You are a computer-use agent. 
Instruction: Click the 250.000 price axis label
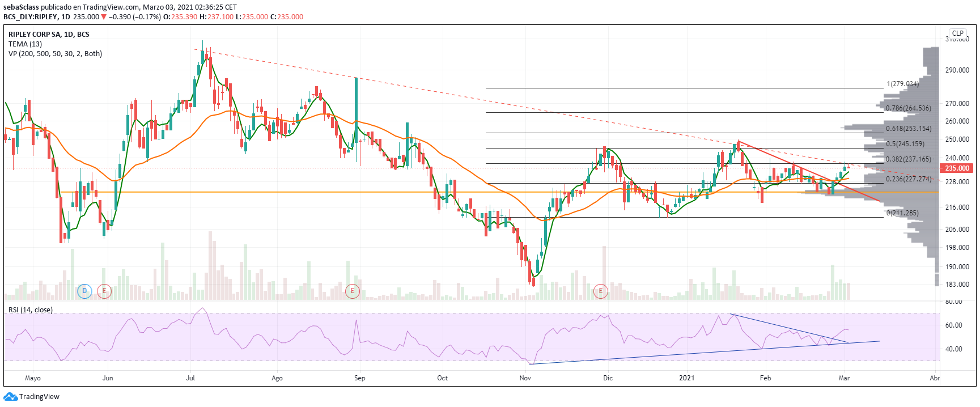(957, 139)
